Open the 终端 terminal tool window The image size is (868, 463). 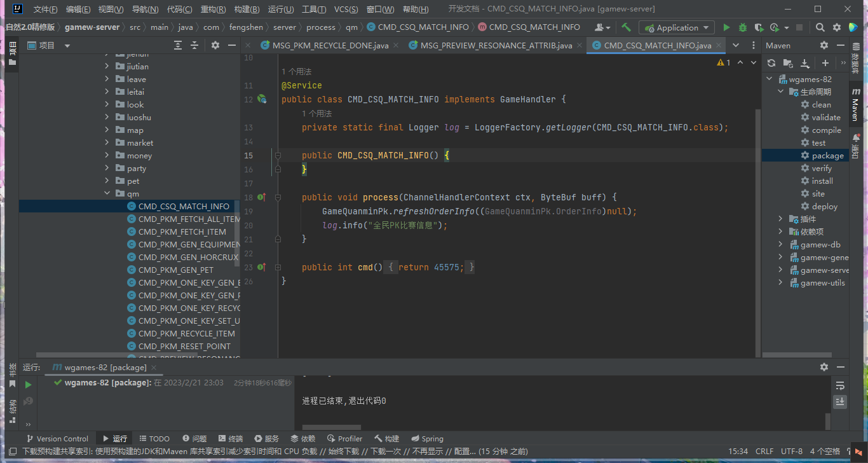pyautogui.click(x=231, y=438)
